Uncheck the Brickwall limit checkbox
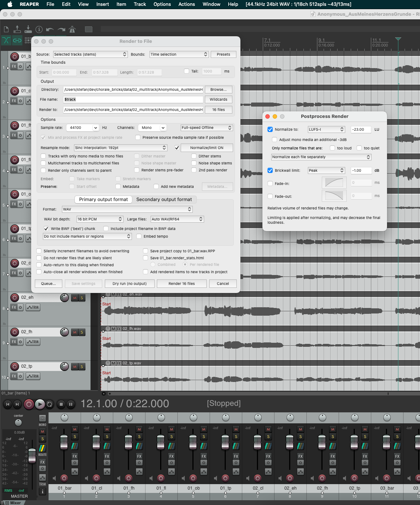 pos(270,170)
